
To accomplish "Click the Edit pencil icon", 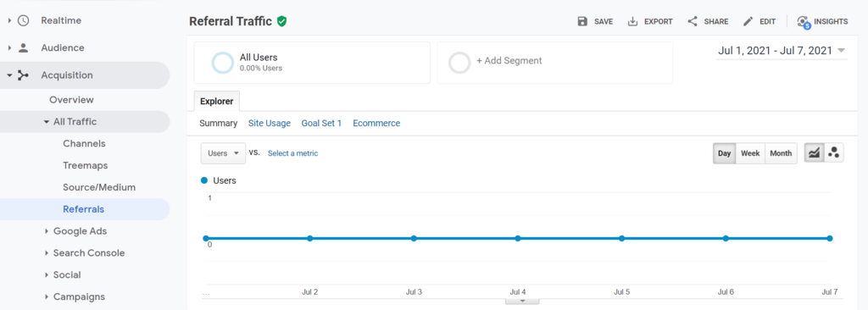I will tap(748, 21).
